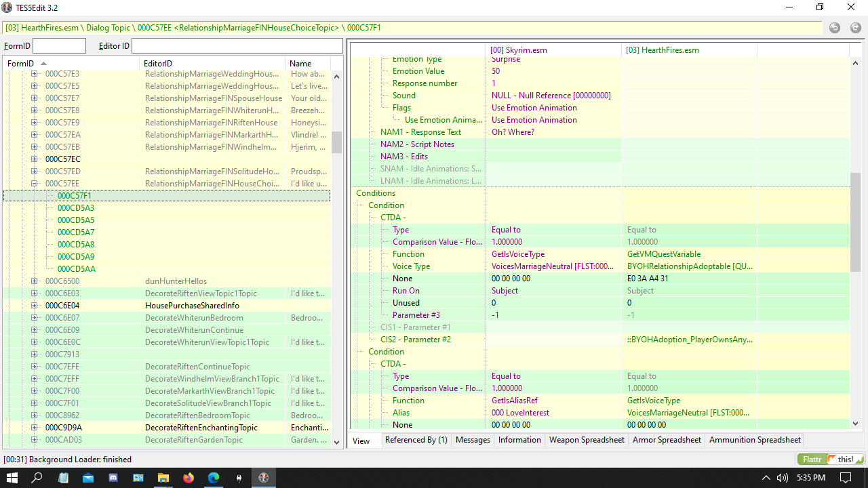Screen dimensions: 868x488
Task: Open File Explorer from the taskbar
Action: point(163,478)
